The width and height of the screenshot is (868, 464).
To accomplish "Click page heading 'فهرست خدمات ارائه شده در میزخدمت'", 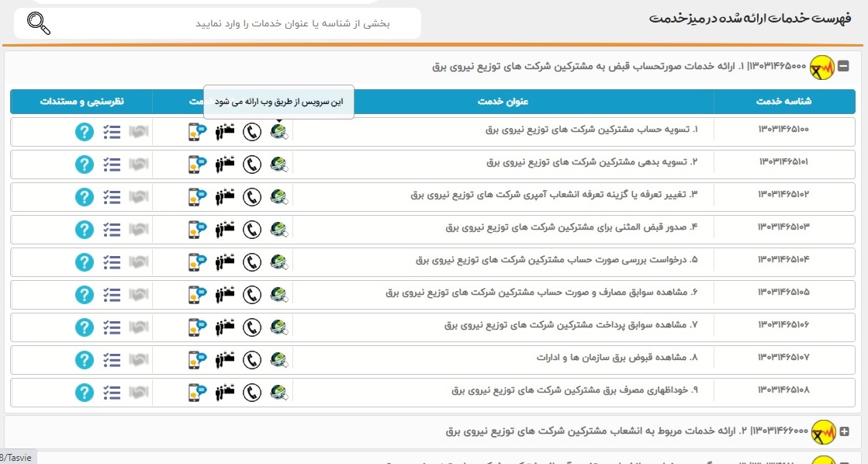I will pyautogui.click(x=750, y=19).
